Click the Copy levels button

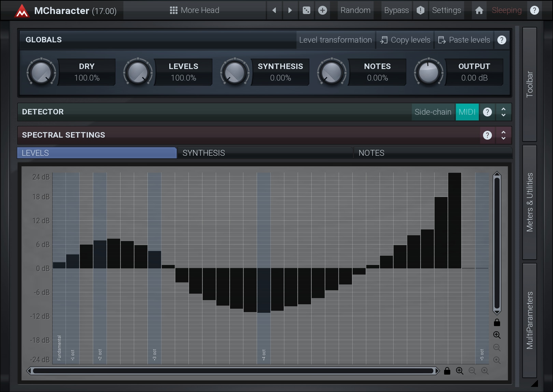(x=405, y=40)
